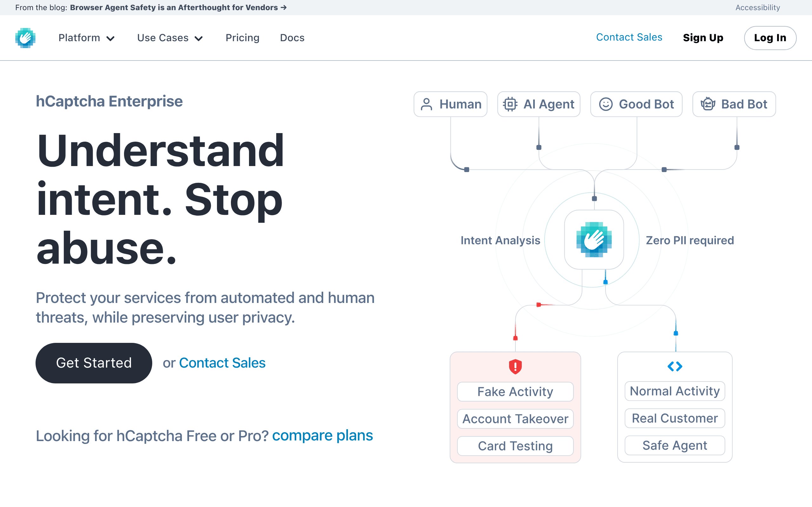812x507 pixels.
Task: Open the Browser Agent Safety blog link
Action: [x=178, y=7]
